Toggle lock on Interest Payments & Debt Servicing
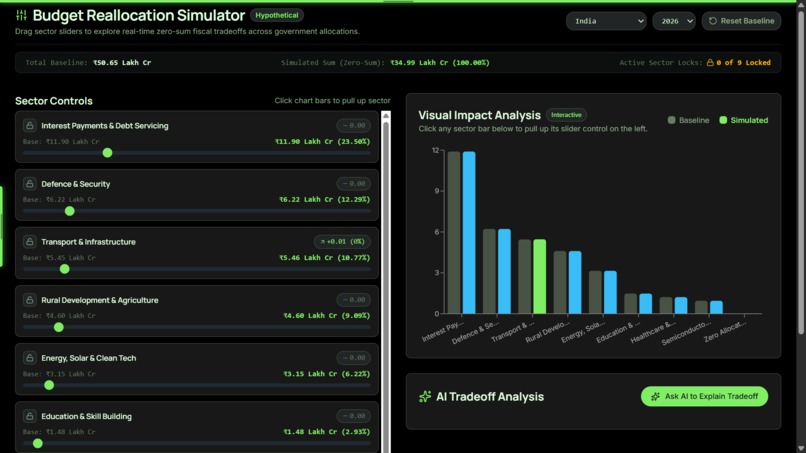Screen dimensions: 806x453 29,125
